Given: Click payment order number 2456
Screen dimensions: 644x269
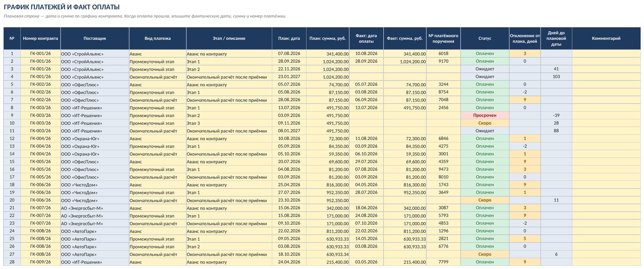Looking at the screenshot, I should pos(443,108).
